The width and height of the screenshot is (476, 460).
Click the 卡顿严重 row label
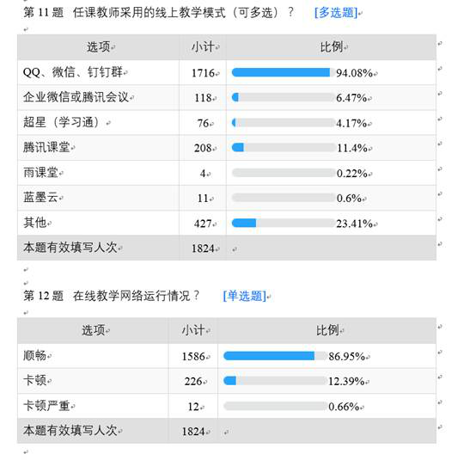[x=46, y=406]
